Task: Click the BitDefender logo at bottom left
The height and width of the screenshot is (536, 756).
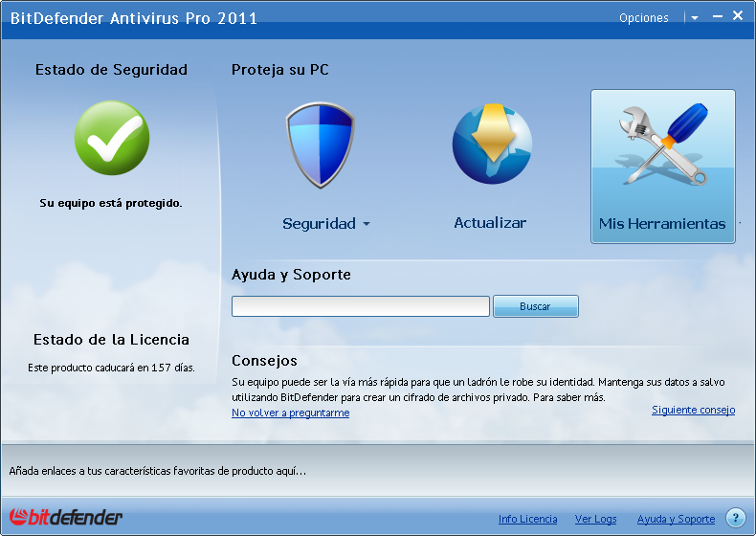Action: click(66, 518)
